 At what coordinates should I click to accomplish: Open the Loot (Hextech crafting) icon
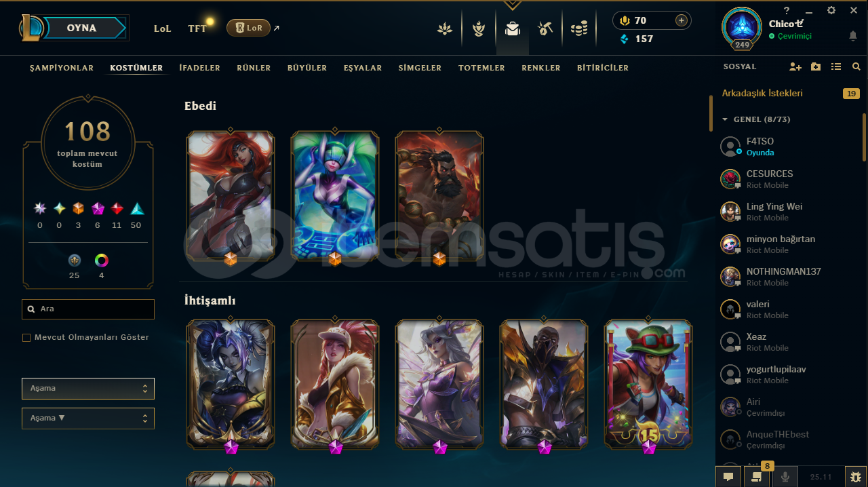pyautogui.click(x=545, y=28)
